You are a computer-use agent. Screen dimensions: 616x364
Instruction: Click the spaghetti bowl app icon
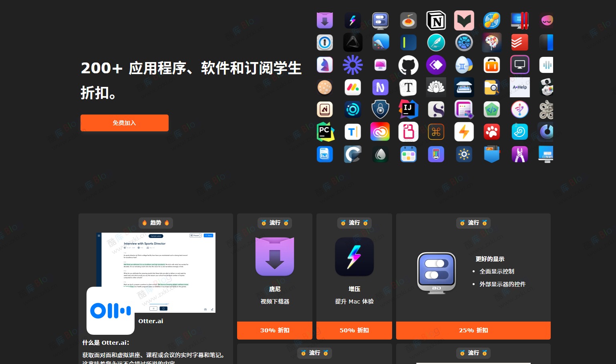(x=408, y=20)
